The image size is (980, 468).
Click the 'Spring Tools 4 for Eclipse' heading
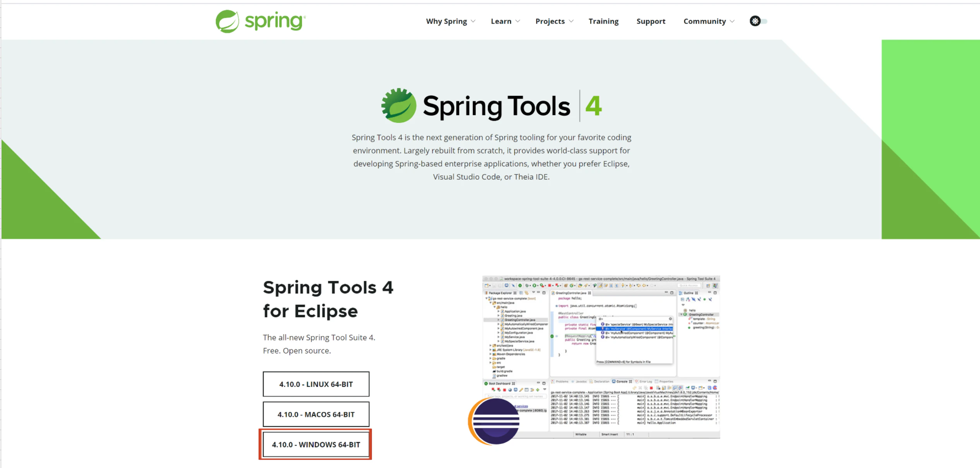coord(328,299)
